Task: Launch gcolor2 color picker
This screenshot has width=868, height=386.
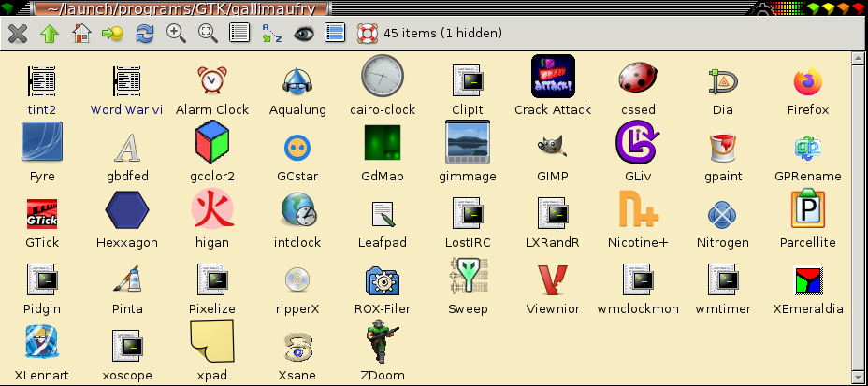Action: (x=212, y=142)
